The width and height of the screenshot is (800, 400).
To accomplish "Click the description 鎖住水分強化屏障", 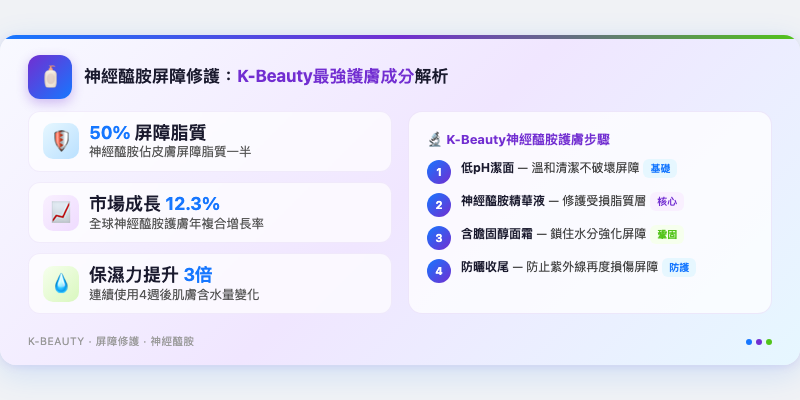I will (x=598, y=234).
